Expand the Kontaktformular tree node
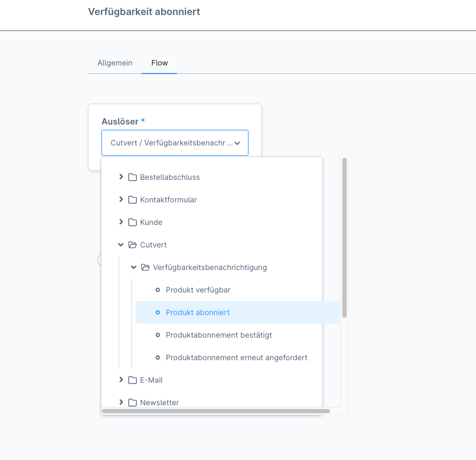 [121, 200]
